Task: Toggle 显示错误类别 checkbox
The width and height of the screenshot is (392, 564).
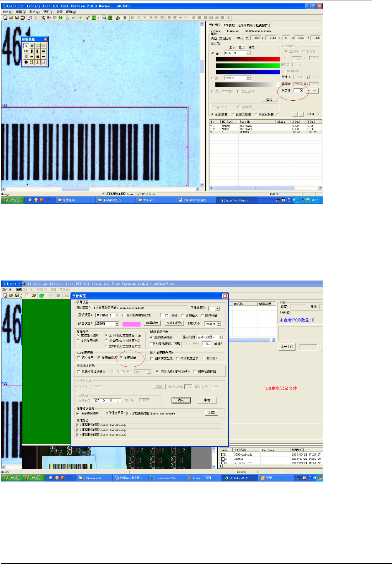Action: click(151, 337)
